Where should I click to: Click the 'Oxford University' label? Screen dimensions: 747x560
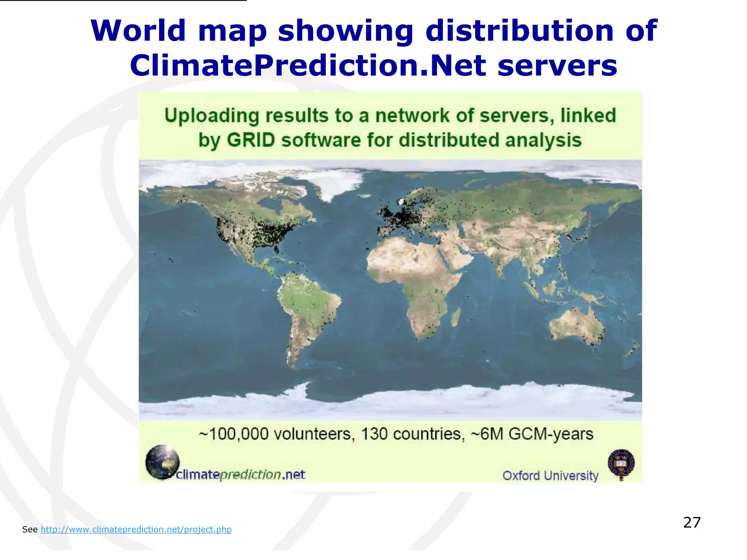[x=550, y=476]
